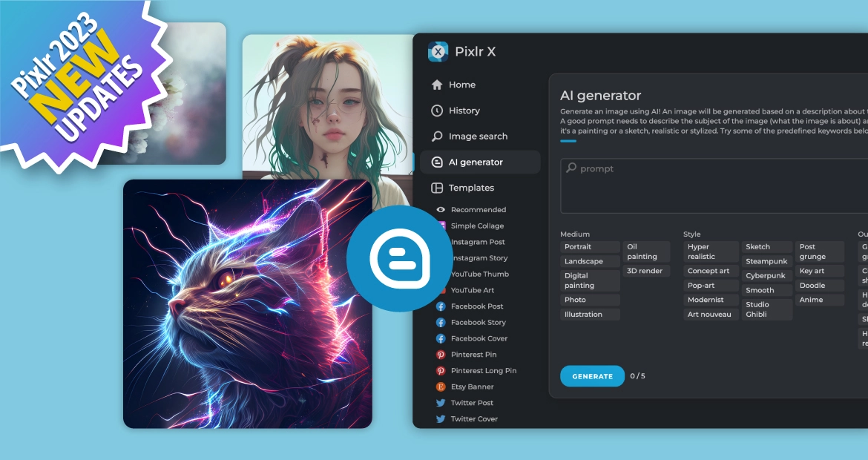Expand the Templates section
Screen dimensions: 868x460
472,188
